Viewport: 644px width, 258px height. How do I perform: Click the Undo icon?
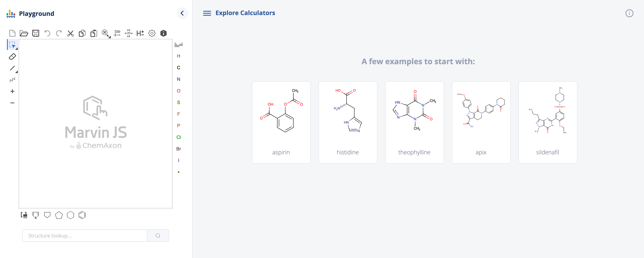coord(47,33)
